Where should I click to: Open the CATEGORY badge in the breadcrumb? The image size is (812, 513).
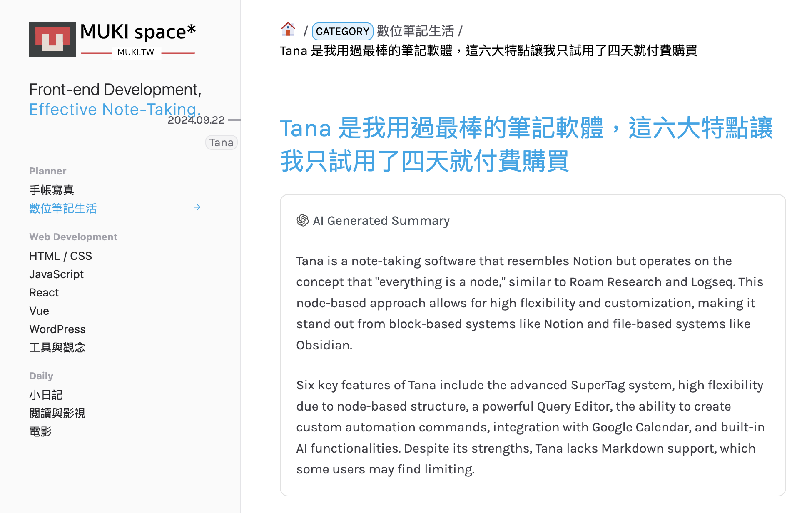click(x=342, y=31)
